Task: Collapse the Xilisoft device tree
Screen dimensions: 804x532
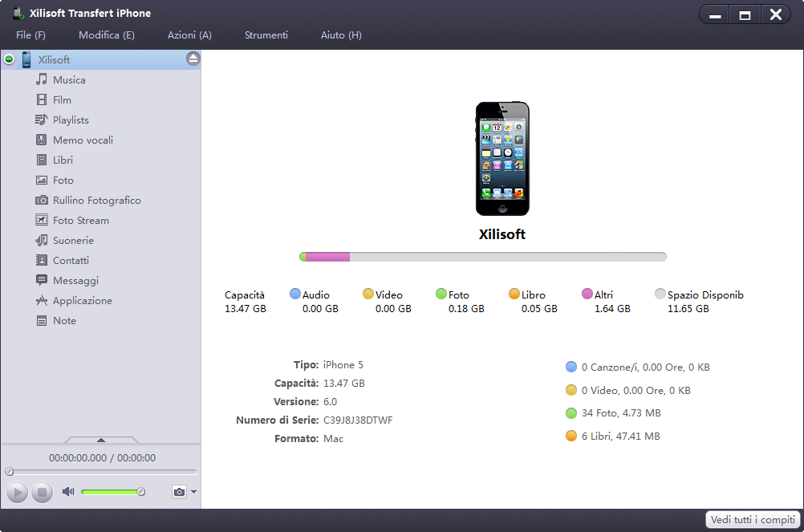Action: tap(9, 59)
